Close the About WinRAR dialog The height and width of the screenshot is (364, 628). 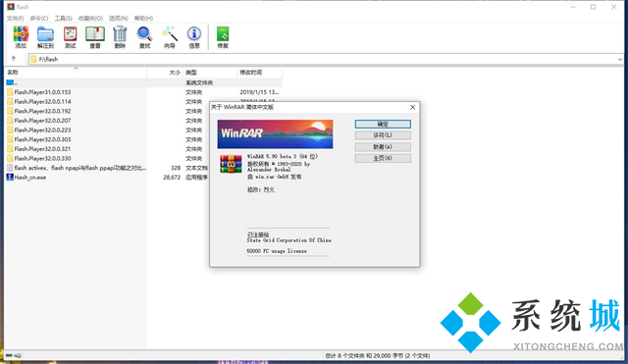coord(412,107)
